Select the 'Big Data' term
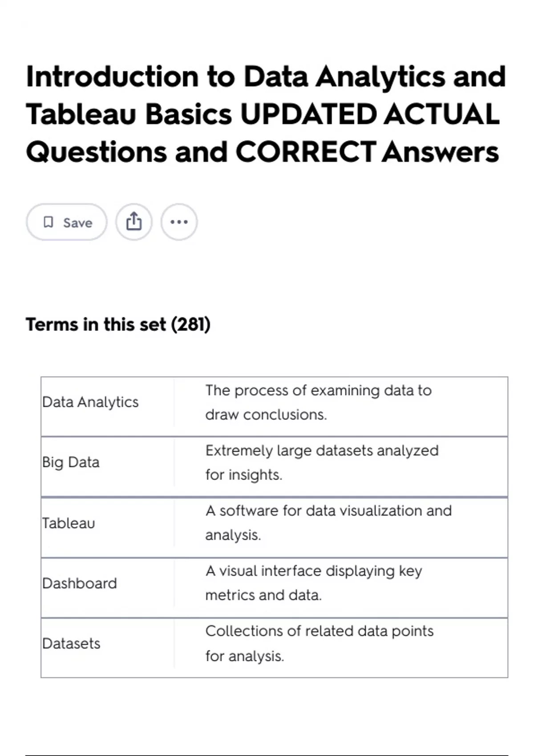The image size is (534, 756). [71, 462]
